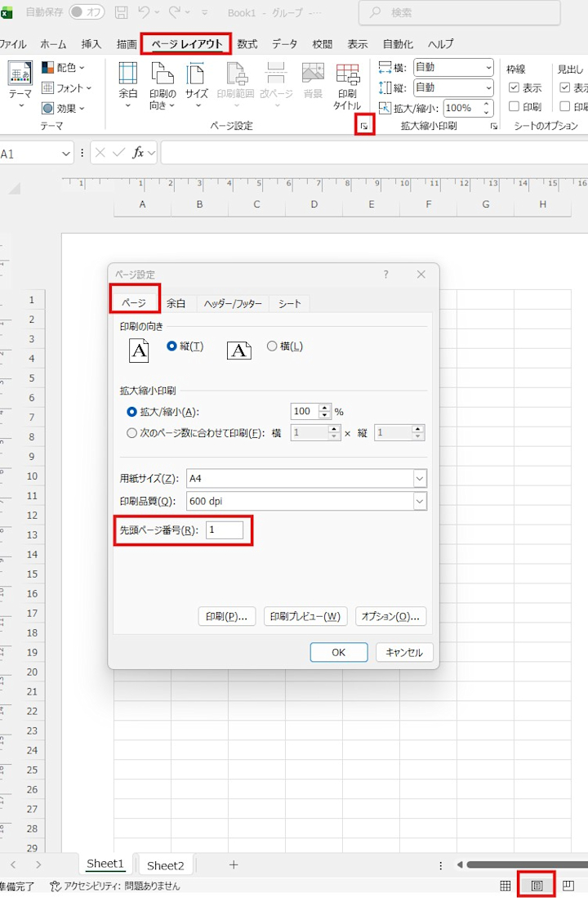Open the ファイル menu
This screenshot has width=588, height=898.
point(12,44)
